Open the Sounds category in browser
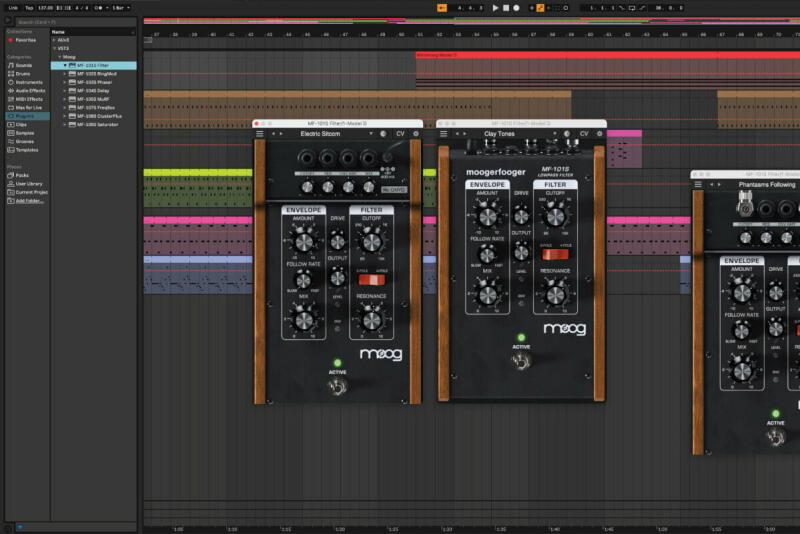 click(x=20, y=65)
